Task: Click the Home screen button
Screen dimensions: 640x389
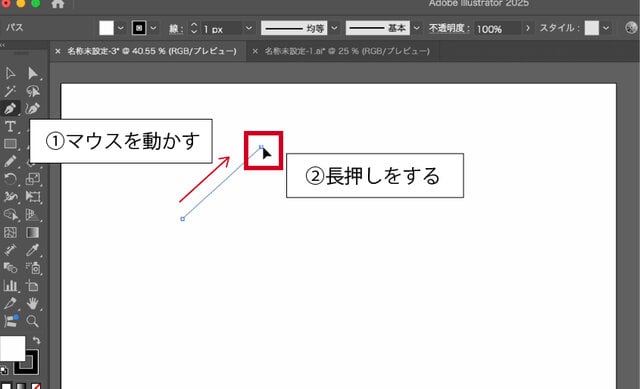Action: click(58, 4)
